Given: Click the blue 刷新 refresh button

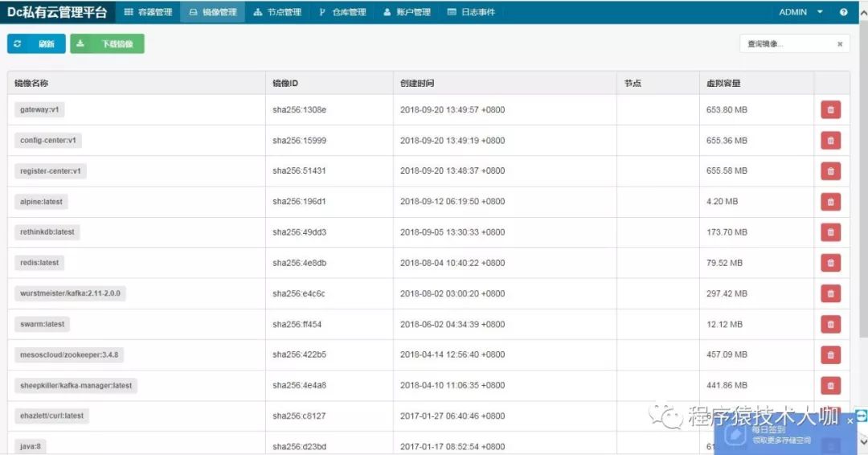Looking at the screenshot, I should (x=36, y=43).
